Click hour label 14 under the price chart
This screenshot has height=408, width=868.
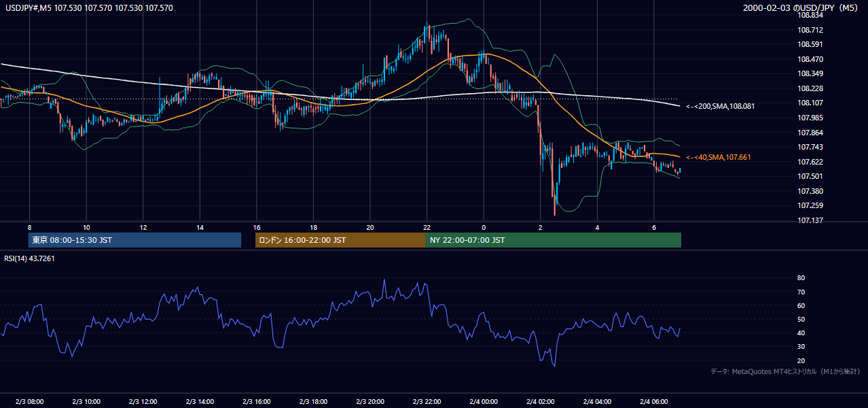pos(200,227)
